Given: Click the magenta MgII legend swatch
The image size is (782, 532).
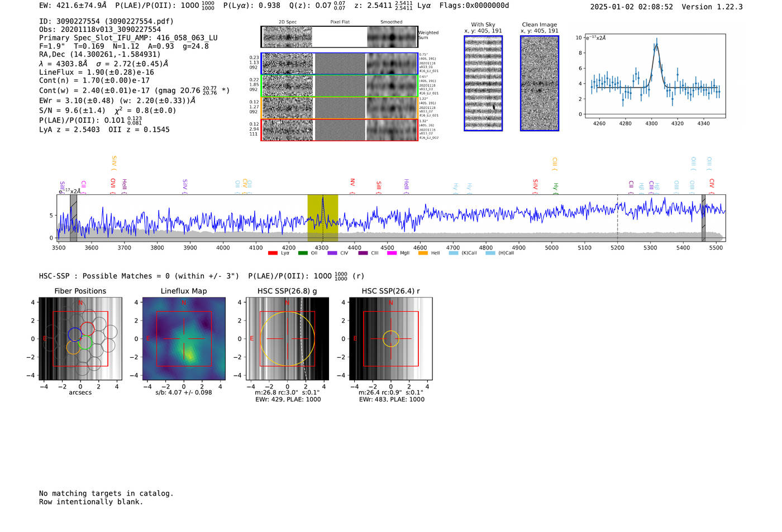Looking at the screenshot, I should [392, 253].
